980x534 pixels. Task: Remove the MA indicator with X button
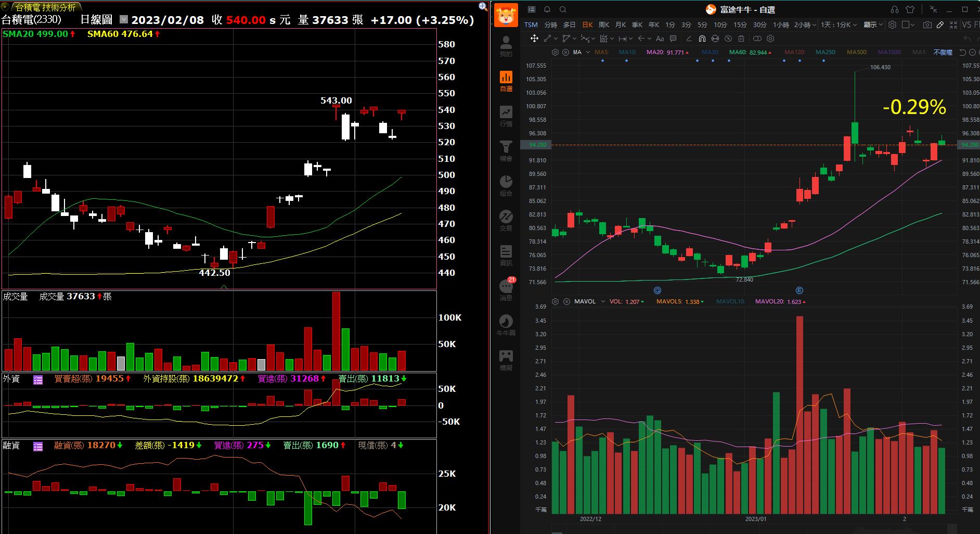tap(565, 52)
